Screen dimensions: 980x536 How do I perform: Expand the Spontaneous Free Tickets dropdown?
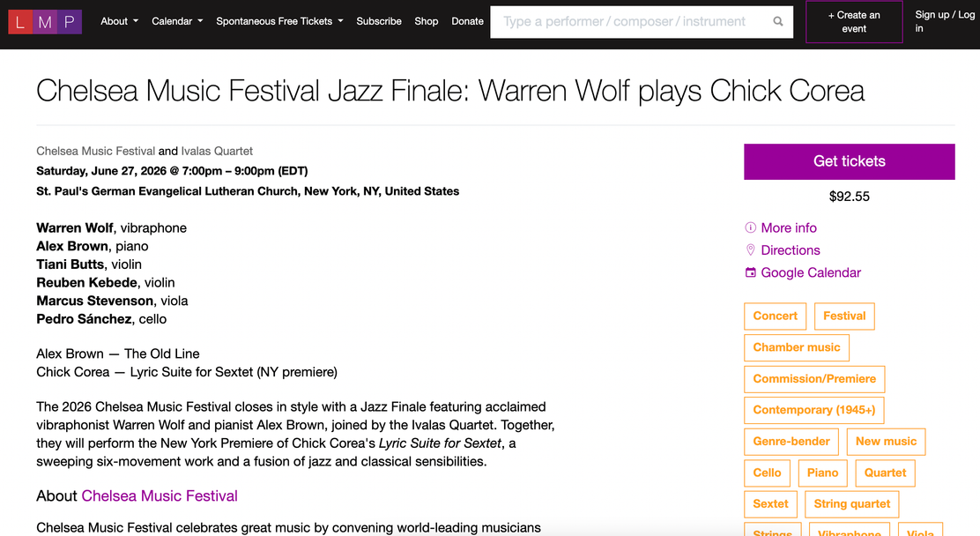pyautogui.click(x=279, y=21)
